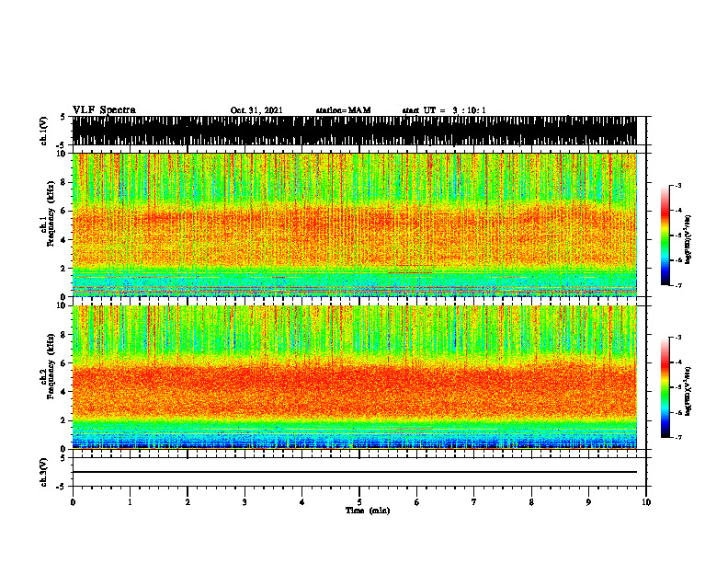Click the "10" frequency tick of ch.1 spectrogram
This screenshot has width=728, height=563.
(62, 154)
